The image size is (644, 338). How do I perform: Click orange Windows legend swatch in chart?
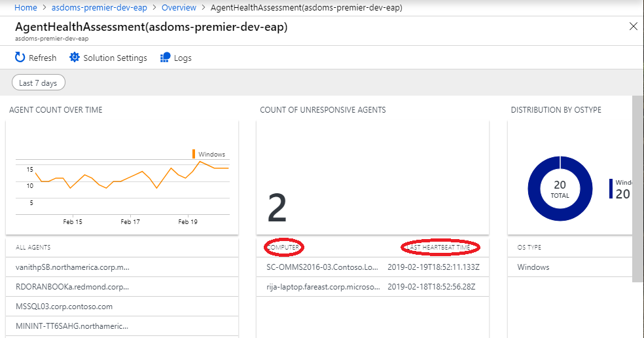pyautogui.click(x=194, y=154)
